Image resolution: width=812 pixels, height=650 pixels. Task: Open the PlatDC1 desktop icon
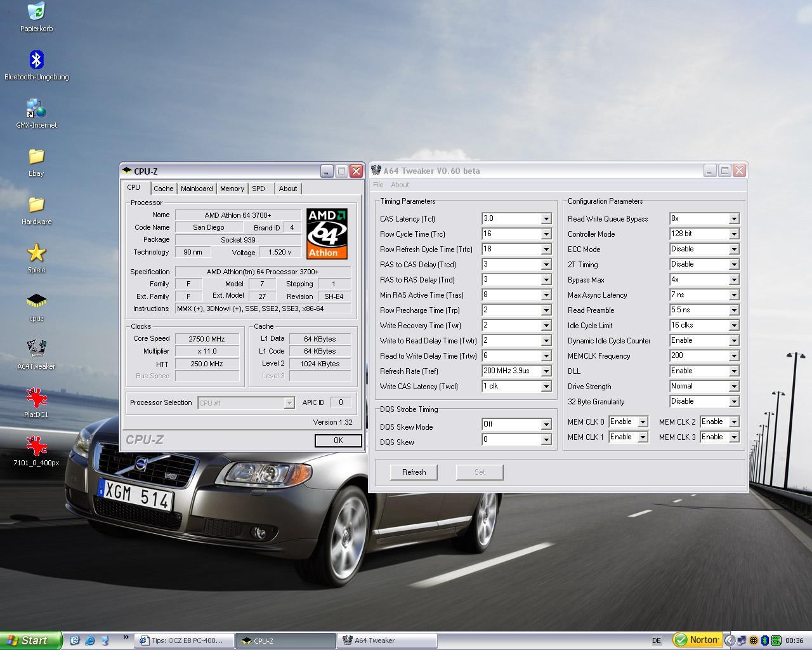[36, 398]
